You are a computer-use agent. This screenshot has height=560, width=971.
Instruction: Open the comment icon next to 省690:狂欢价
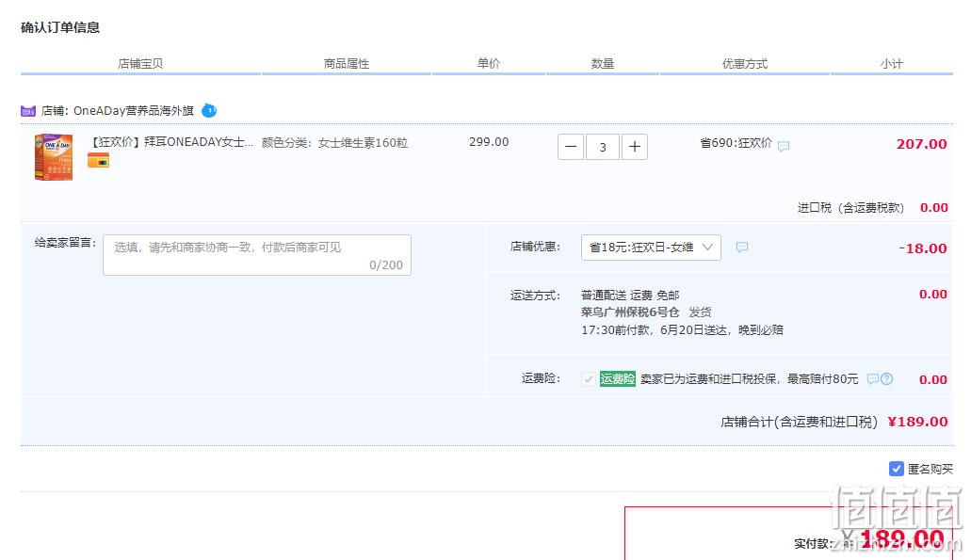coord(784,146)
